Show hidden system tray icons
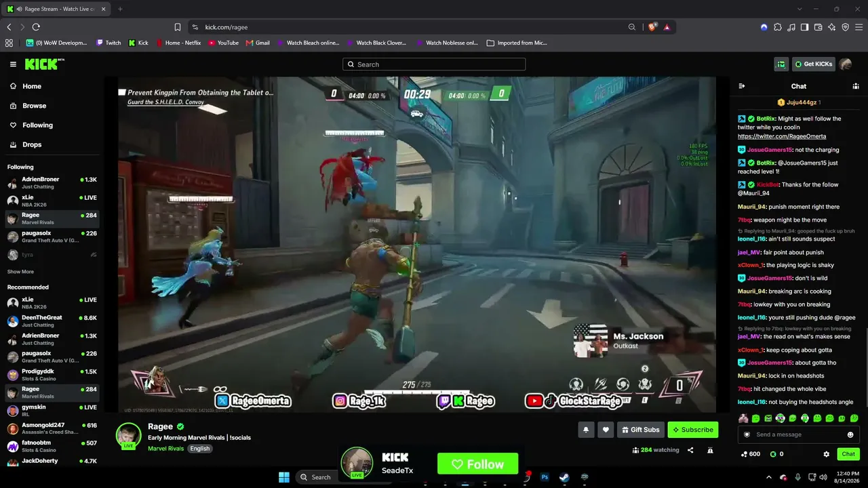 (770, 477)
